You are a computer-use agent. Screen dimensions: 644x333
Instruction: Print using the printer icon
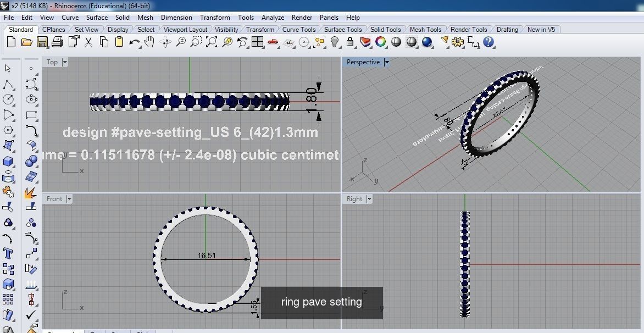point(57,42)
